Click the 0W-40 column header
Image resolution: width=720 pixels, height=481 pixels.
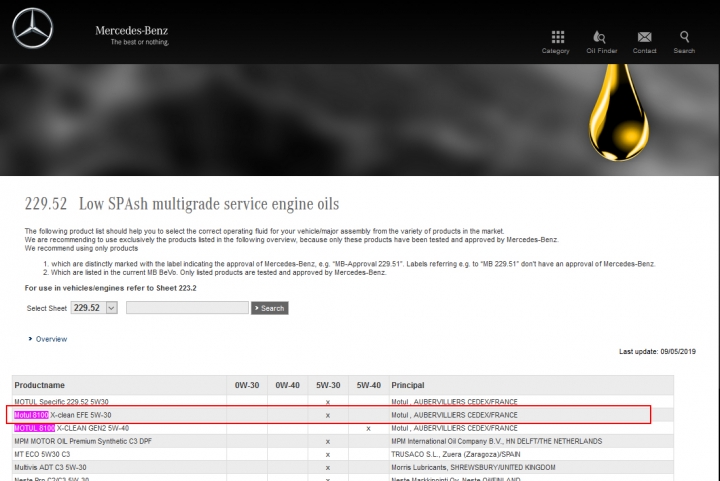tap(287, 385)
